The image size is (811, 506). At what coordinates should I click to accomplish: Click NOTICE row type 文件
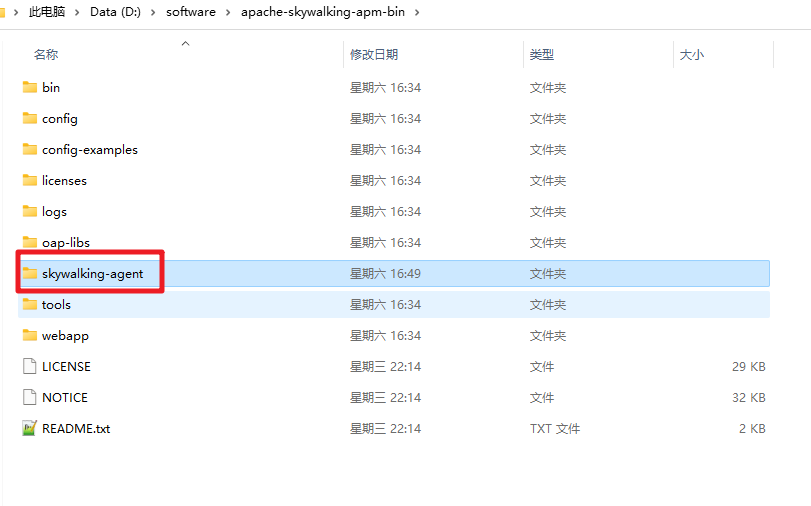tap(542, 398)
